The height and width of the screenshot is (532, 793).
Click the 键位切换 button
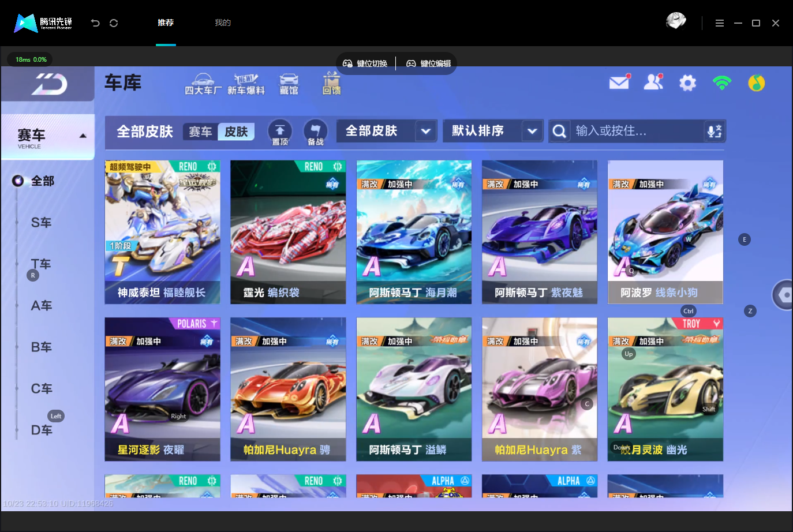[365, 63]
